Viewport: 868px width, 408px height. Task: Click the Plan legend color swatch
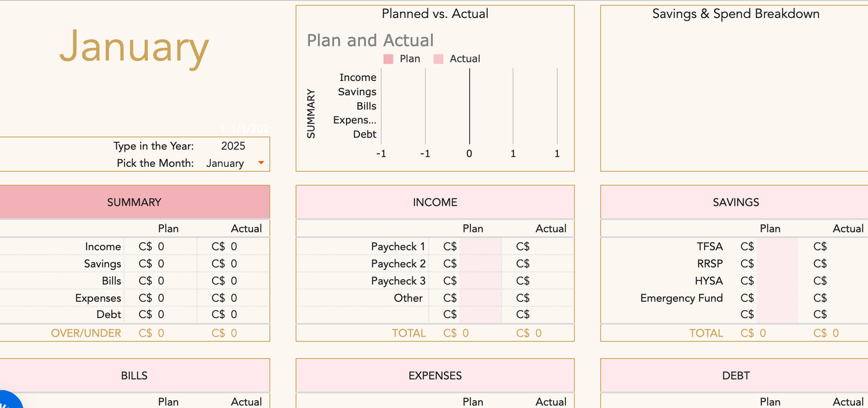388,59
